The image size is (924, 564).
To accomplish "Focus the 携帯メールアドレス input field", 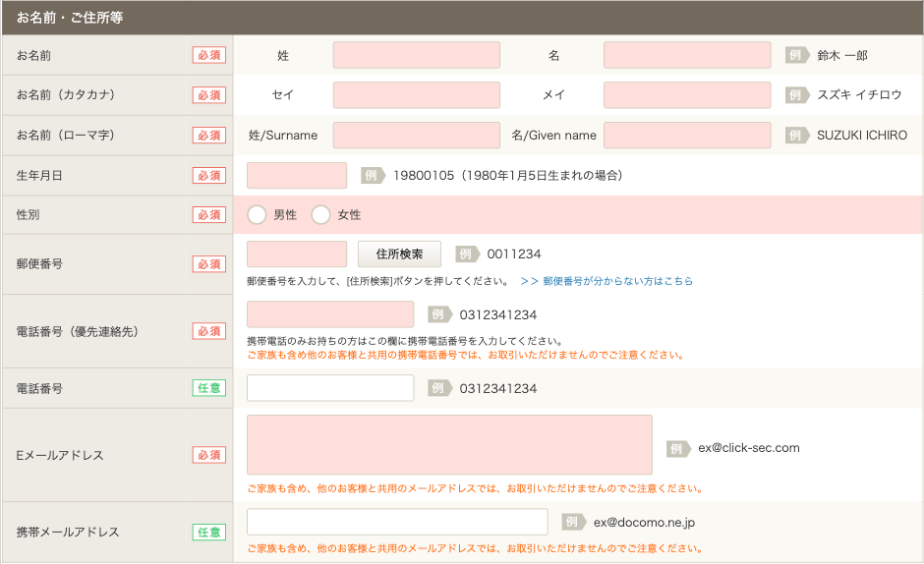I will pyautogui.click(x=397, y=522).
